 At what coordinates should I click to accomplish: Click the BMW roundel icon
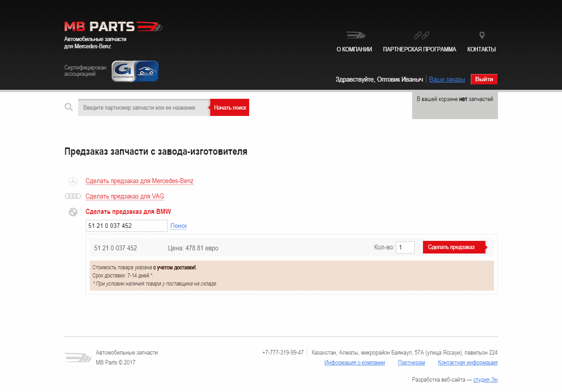tap(73, 212)
